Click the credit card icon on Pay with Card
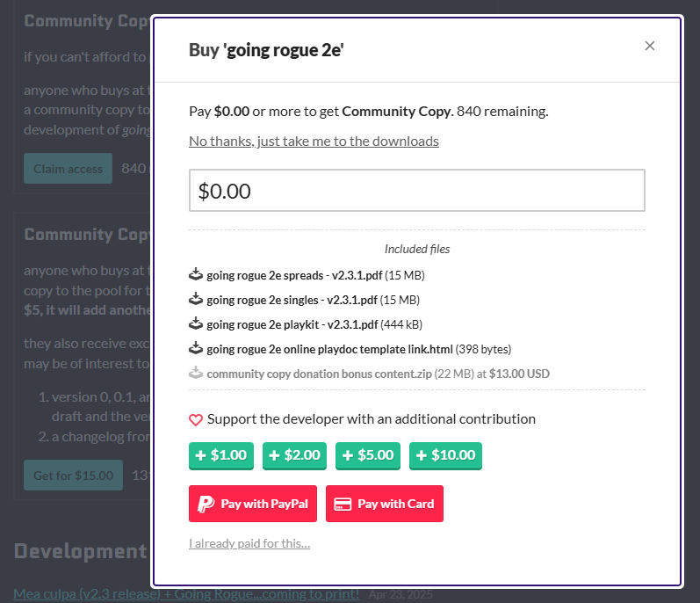Screen dimensions: 700x603 (x=343, y=505)
